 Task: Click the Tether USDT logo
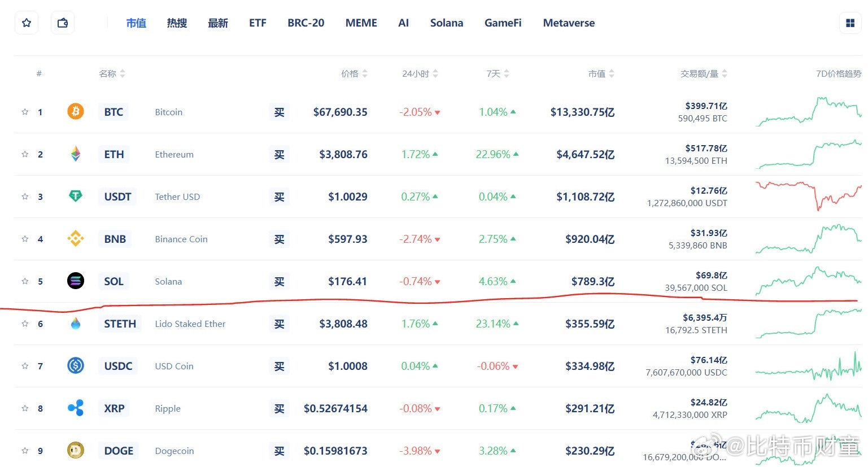(76, 196)
